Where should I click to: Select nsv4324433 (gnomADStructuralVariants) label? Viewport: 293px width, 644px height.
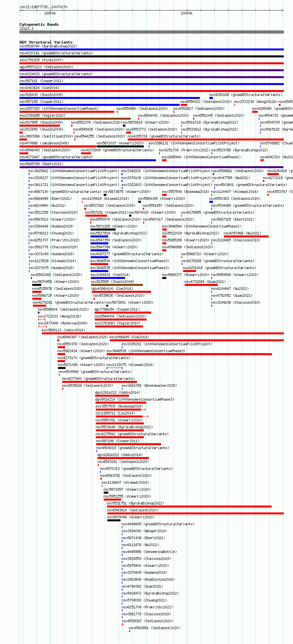click(x=56, y=74)
